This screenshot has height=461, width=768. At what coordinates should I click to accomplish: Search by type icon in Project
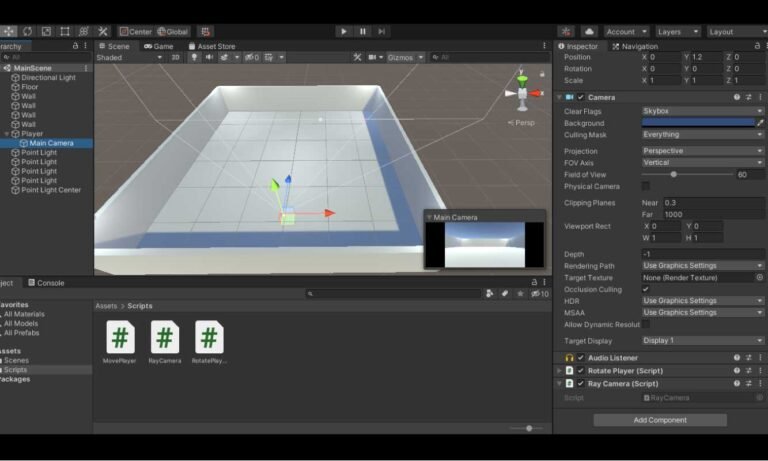point(489,293)
